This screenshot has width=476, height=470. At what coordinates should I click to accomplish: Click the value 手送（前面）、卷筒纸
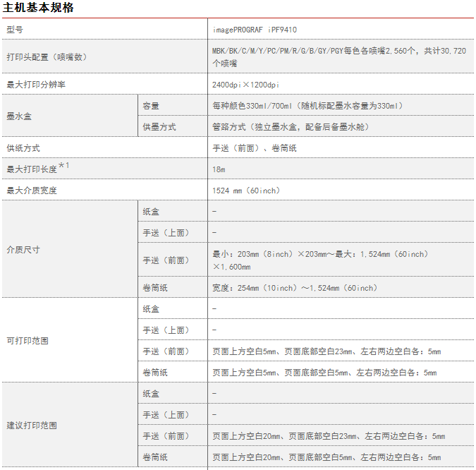tap(255, 148)
